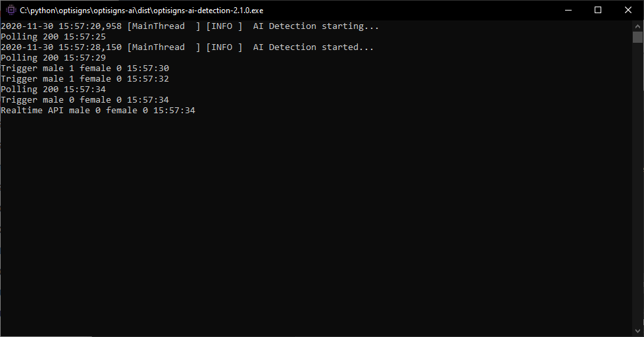
Task: Select the Trigger line timestamped 15:57:30
Action: tap(85, 68)
